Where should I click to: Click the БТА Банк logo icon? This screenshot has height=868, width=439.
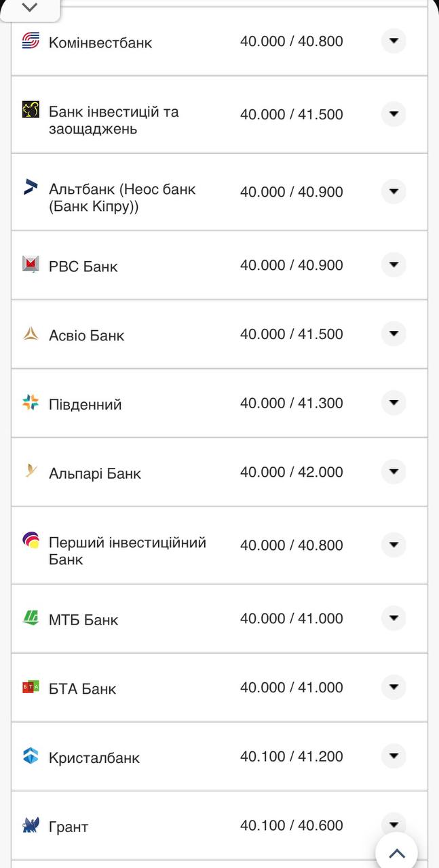(x=31, y=687)
